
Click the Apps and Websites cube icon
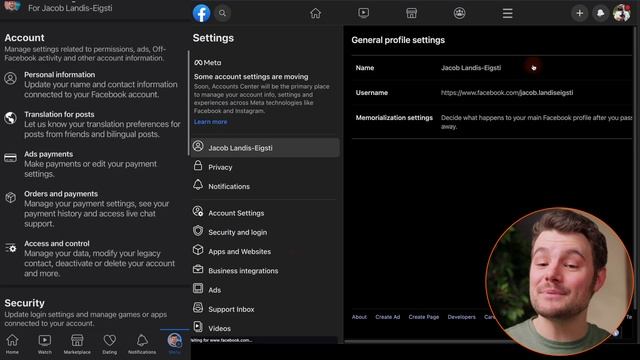[198, 249]
